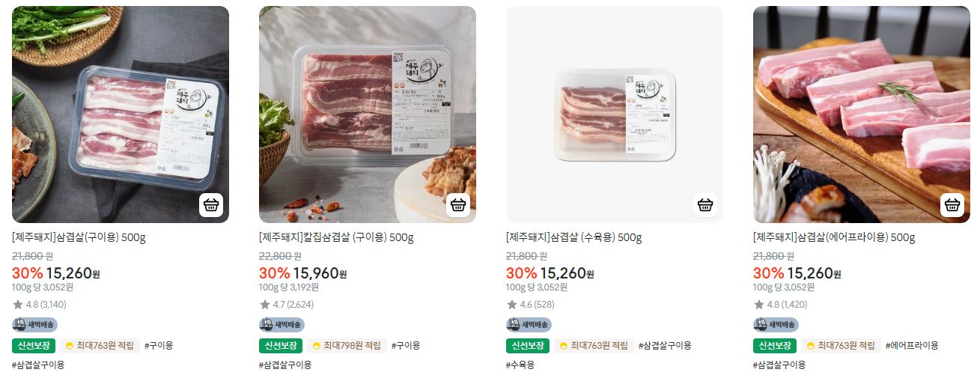Add 삼겹살(구이용) 500g to cart via basket icon

(211, 205)
